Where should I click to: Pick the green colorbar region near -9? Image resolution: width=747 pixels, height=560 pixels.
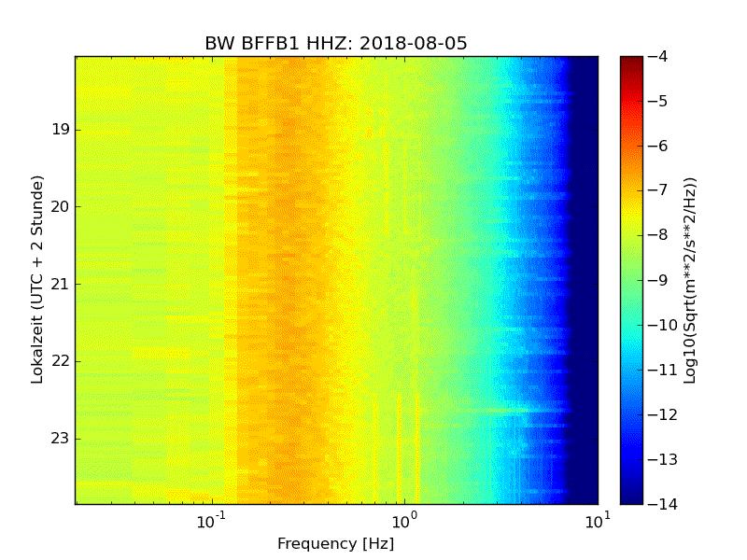[x=632, y=280]
